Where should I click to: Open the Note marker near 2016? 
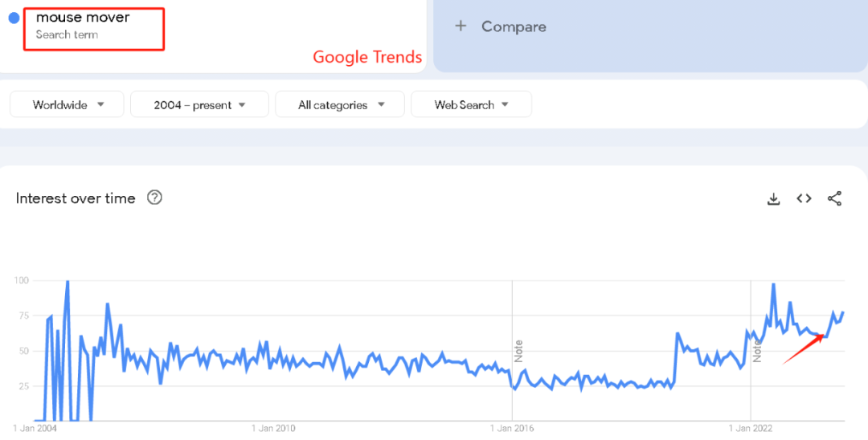518,350
